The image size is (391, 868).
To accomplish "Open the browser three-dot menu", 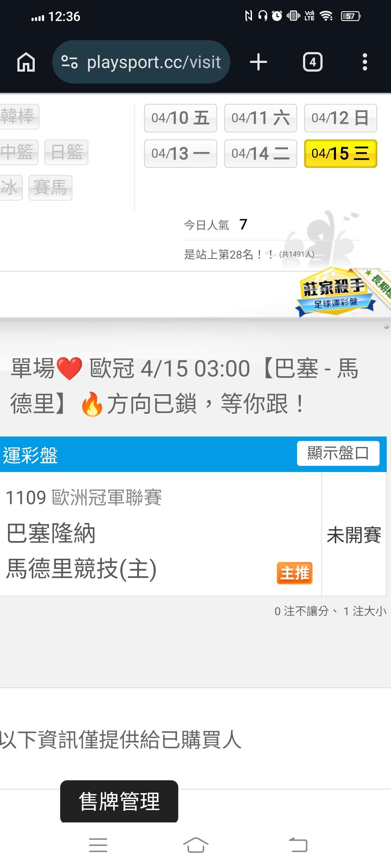I will click(365, 62).
